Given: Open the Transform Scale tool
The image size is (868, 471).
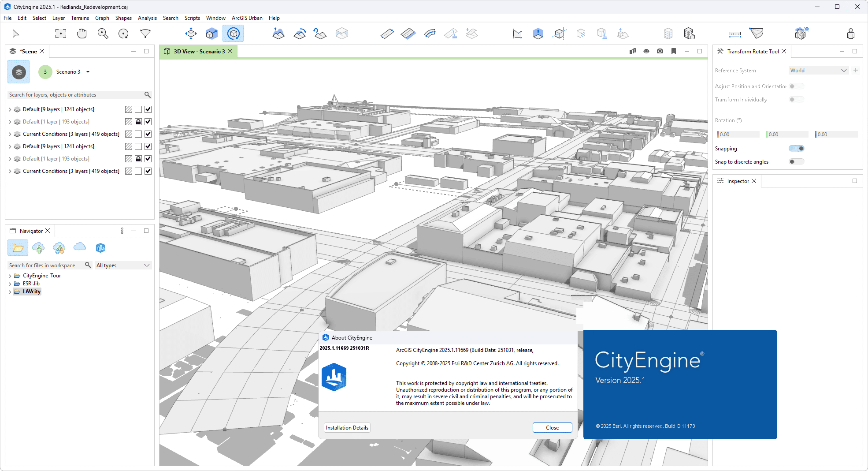Looking at the screenshot, I should (211, 33).
